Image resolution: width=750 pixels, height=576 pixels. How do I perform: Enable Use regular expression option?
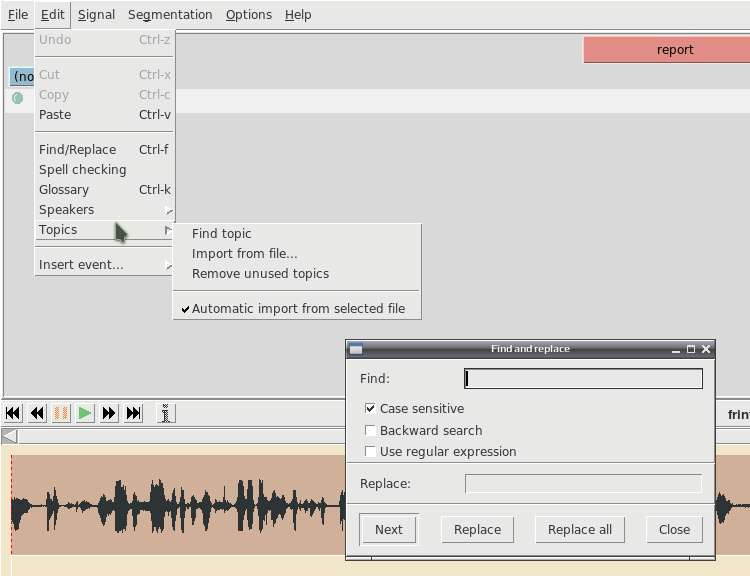[370, 451]
